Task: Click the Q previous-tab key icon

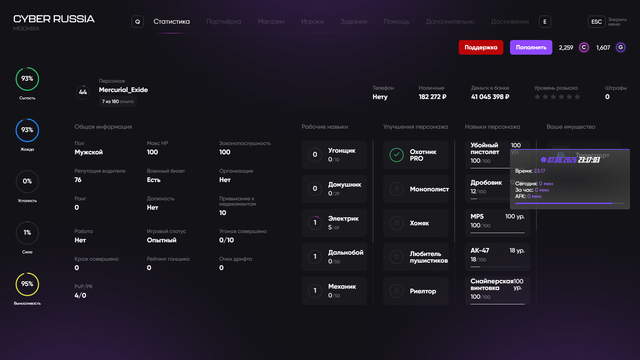Action: [138, 22]
